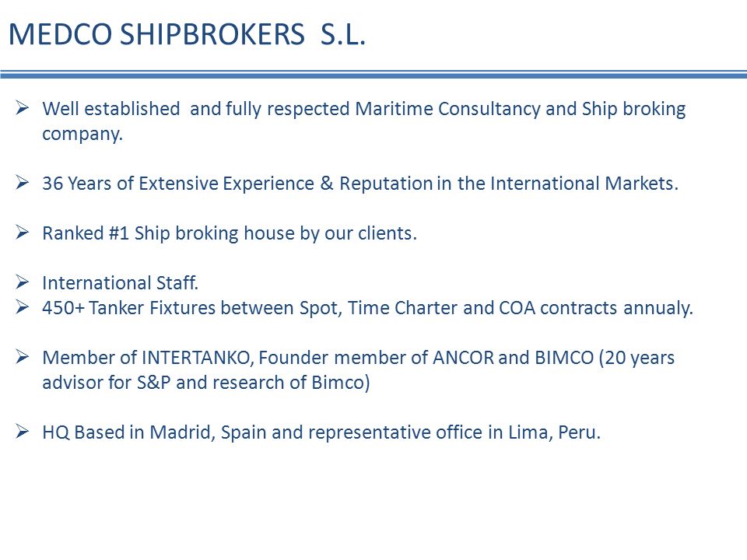Click the blue divider line under title

(373, 74)
